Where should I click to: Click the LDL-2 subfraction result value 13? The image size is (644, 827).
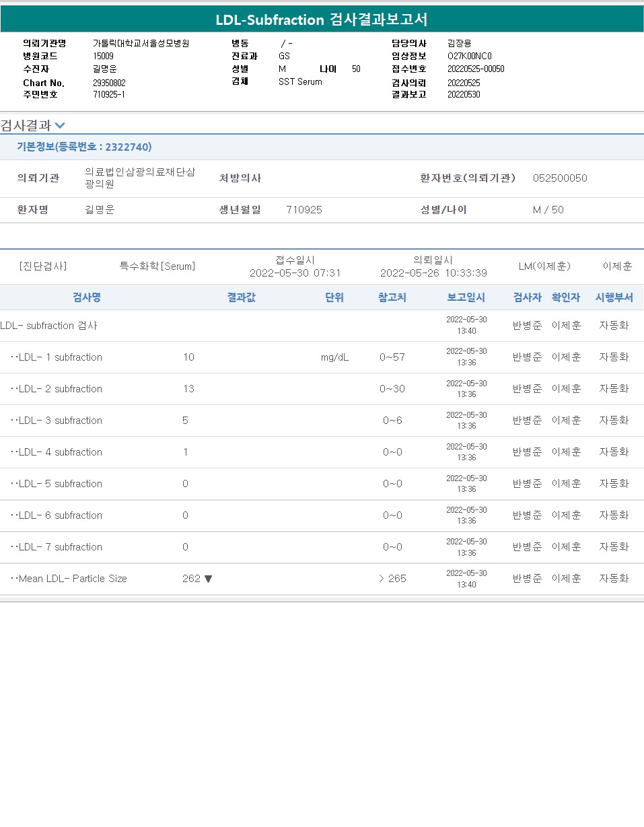188,389
